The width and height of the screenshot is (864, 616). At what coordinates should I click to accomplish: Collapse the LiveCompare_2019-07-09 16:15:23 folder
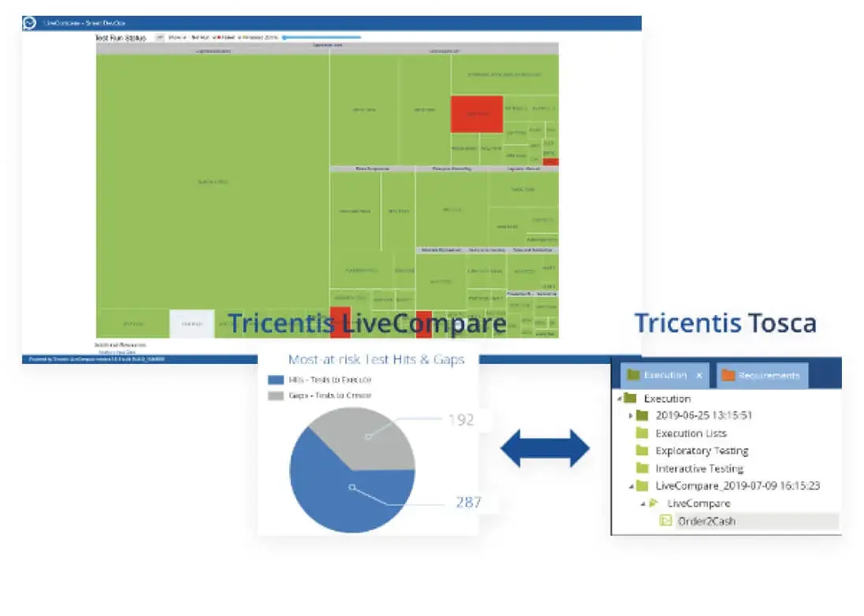tap(631, 486)
